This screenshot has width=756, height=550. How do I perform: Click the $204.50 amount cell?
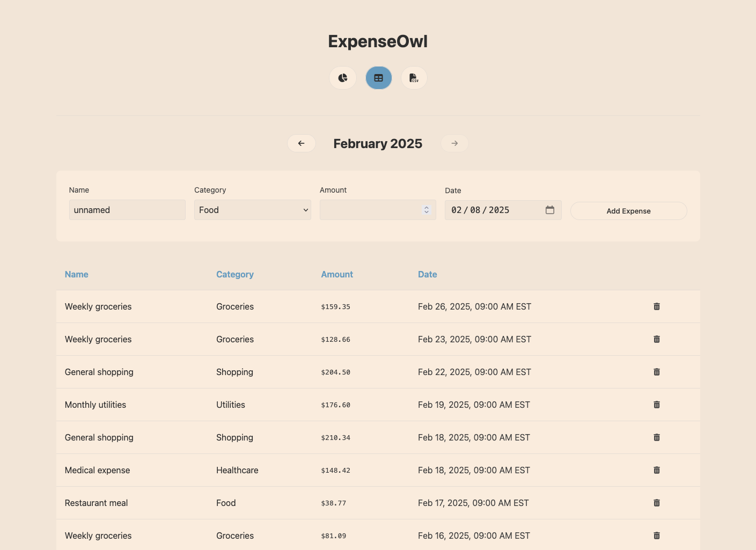pyautogui.click(x=336, y=372)
